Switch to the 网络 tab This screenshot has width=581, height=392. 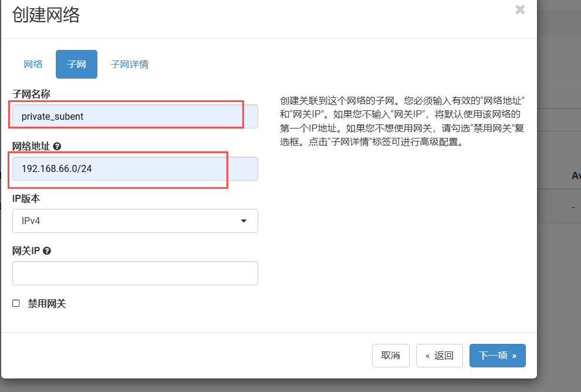33,65
